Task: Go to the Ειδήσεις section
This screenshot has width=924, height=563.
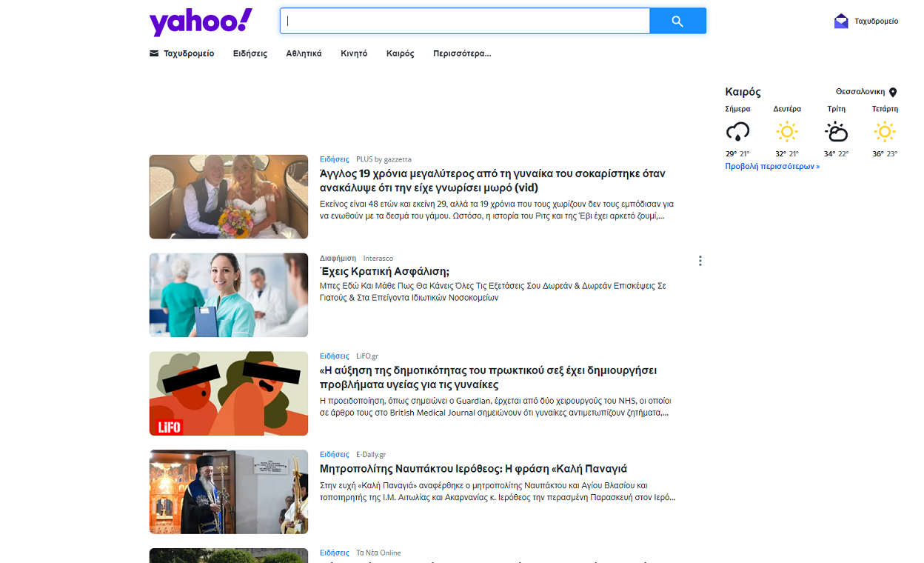Action: coord(250,53)
